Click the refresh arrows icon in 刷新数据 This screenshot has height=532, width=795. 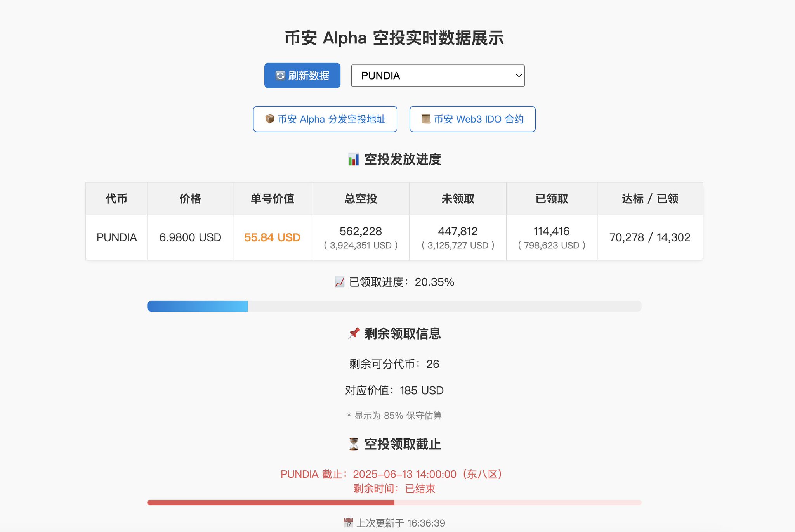point(280,75)
